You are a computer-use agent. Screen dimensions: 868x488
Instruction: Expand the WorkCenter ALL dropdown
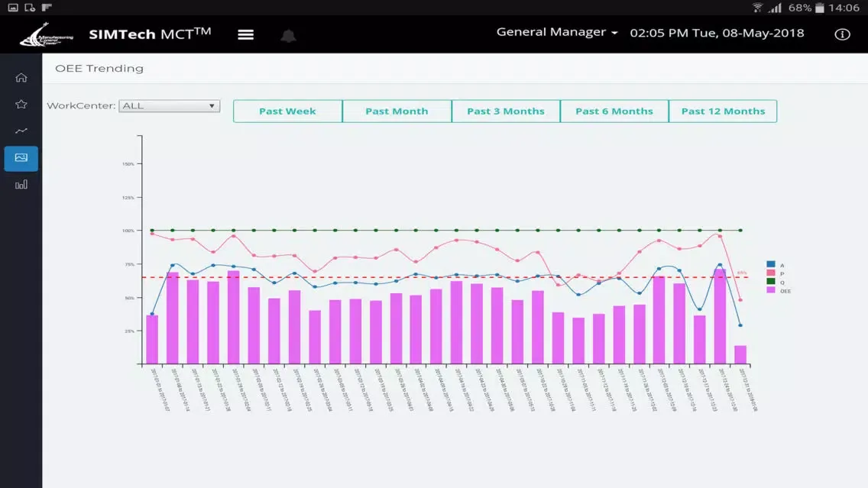(169, 105)
